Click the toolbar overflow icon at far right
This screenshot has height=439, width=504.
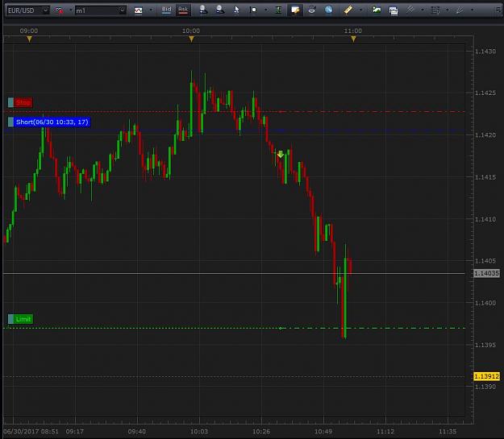(499, 10)
